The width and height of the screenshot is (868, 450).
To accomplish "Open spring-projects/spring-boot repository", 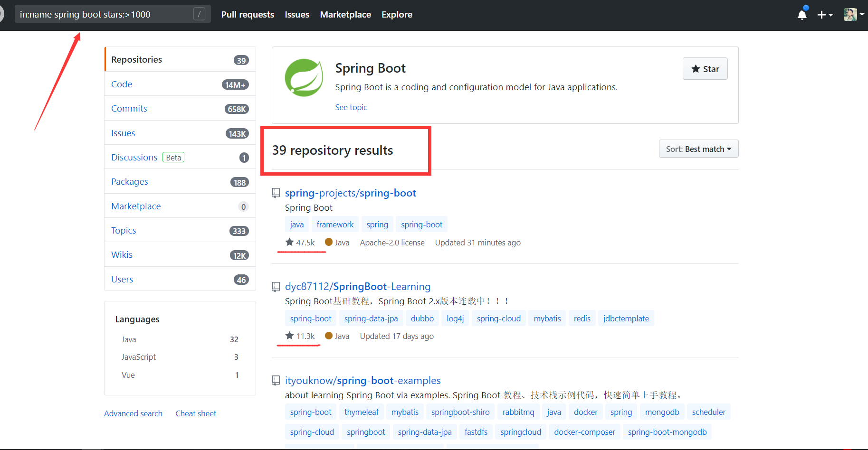I will pyautogui.click(x=351, y=193).
